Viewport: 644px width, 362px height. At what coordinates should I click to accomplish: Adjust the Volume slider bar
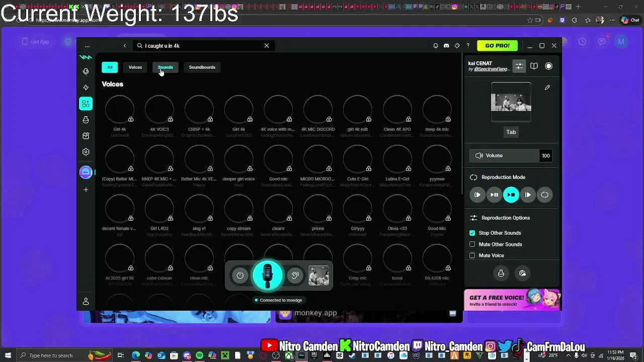click(x=504, y=156)
